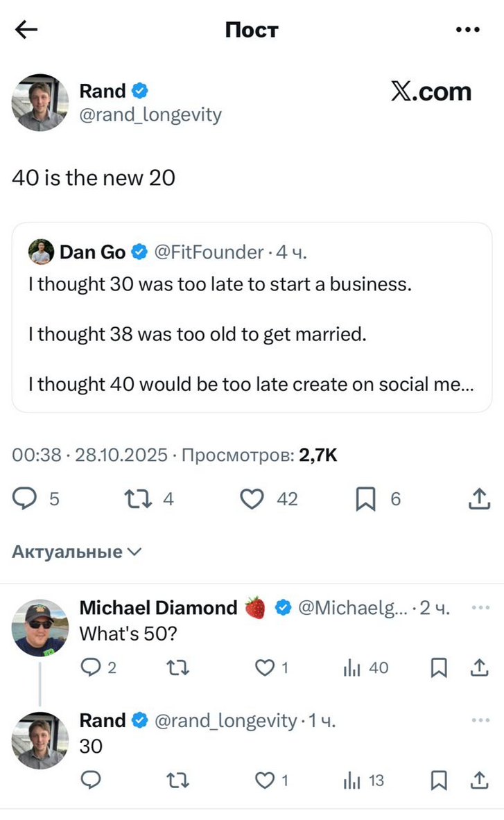Open the @rand_longevity handle link
504x820 pixels.
click(150, 114)
